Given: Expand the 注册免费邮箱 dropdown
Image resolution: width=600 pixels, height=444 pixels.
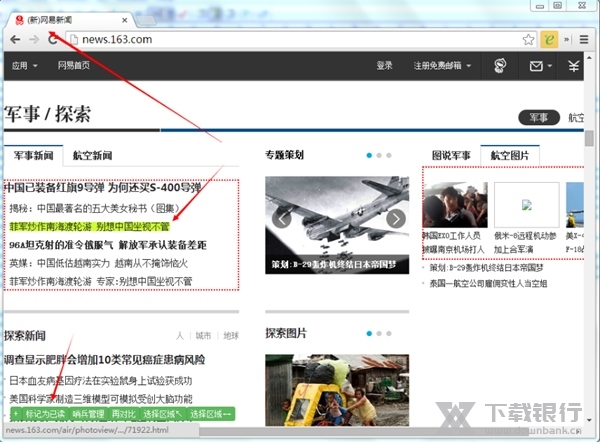Looking at the screenshot, I should point(442,66).
